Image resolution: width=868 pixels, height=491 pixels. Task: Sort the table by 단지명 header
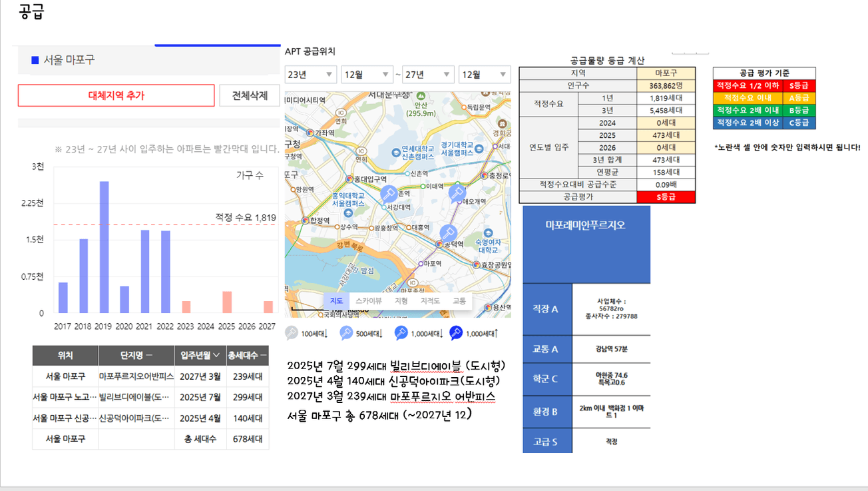point(136,355)
